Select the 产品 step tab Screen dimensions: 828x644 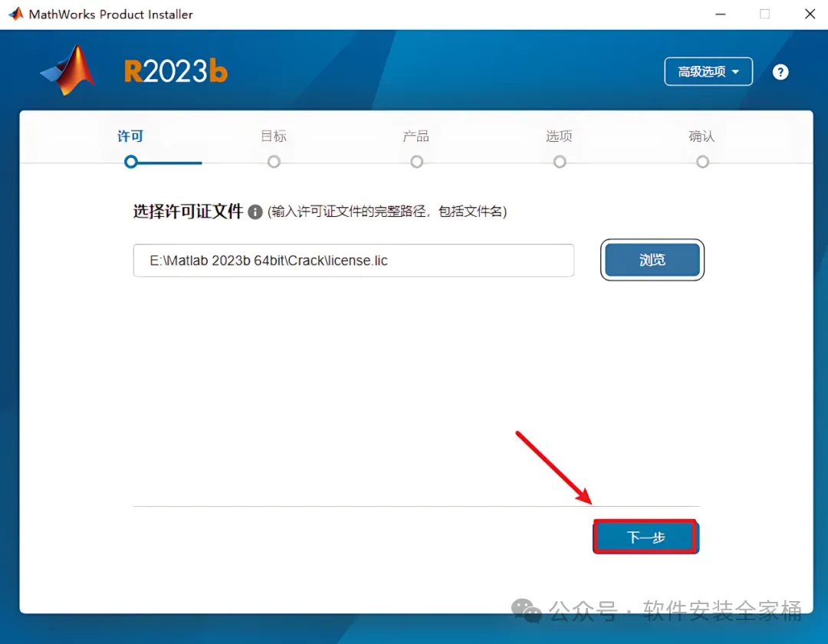click(x=416, y=136)
